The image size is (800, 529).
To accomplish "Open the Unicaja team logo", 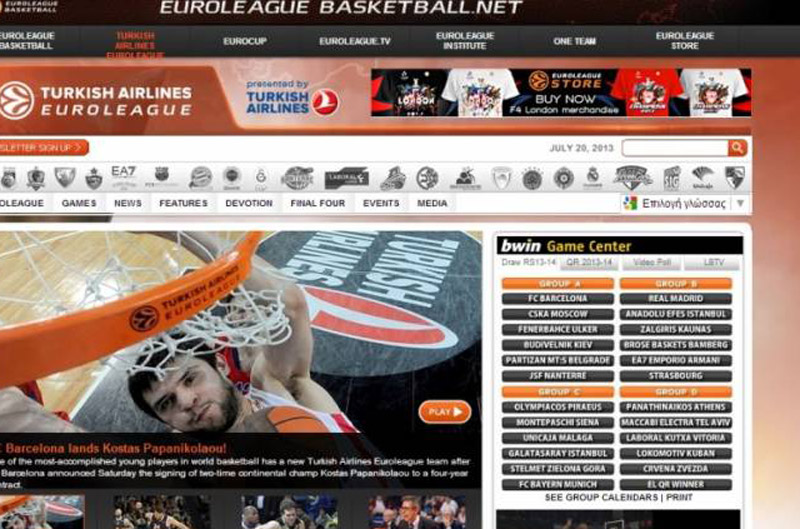I will click(703, 178).
